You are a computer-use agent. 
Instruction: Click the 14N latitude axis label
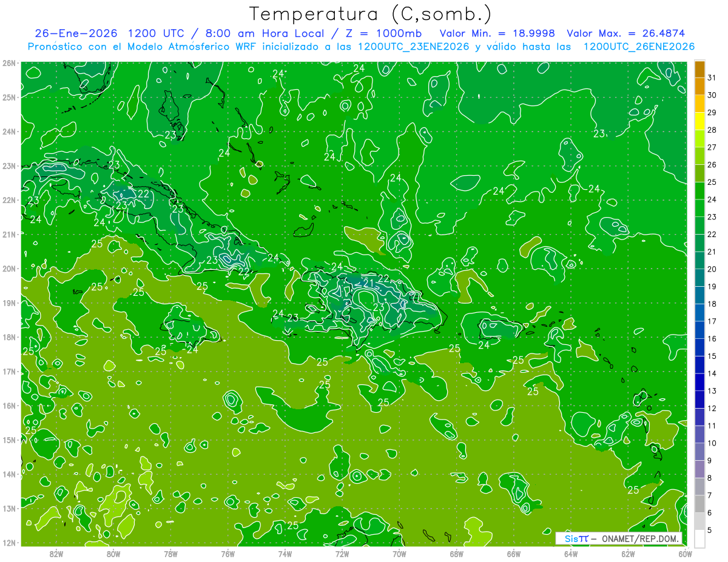click(9, 474)
